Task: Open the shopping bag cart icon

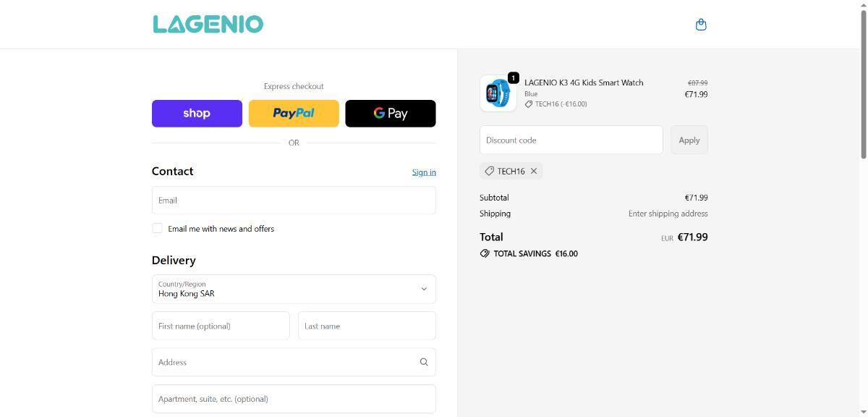Action: (700, 25)
